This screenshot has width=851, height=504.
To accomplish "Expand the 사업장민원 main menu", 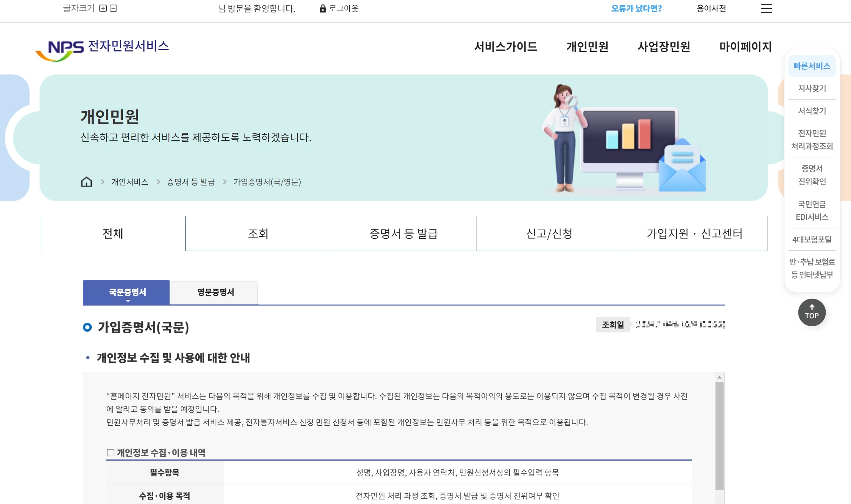I will click(x=664, y=47).
